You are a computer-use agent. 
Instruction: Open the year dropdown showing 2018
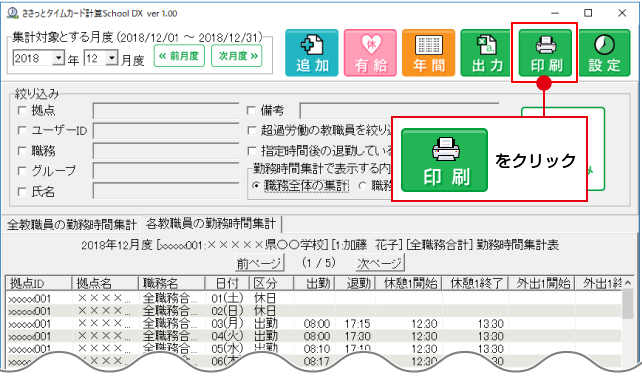(59, 58)
